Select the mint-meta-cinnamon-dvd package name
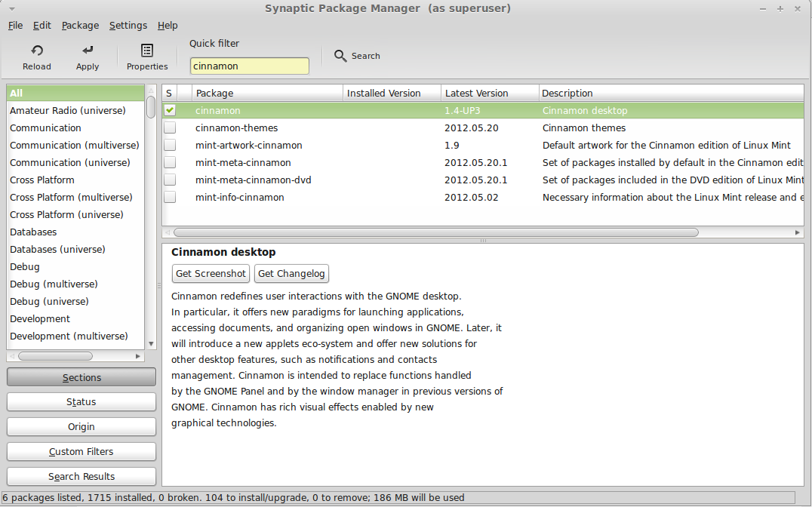 (x=254, y=180)
